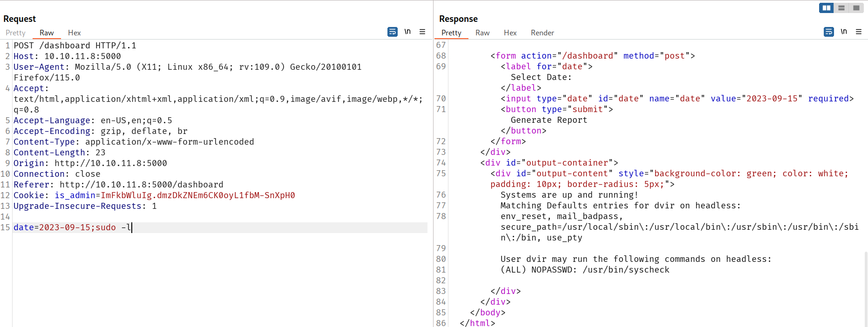
Task: Click 'Systems are up and running!' response text
Action: click(x=570, y=195)
